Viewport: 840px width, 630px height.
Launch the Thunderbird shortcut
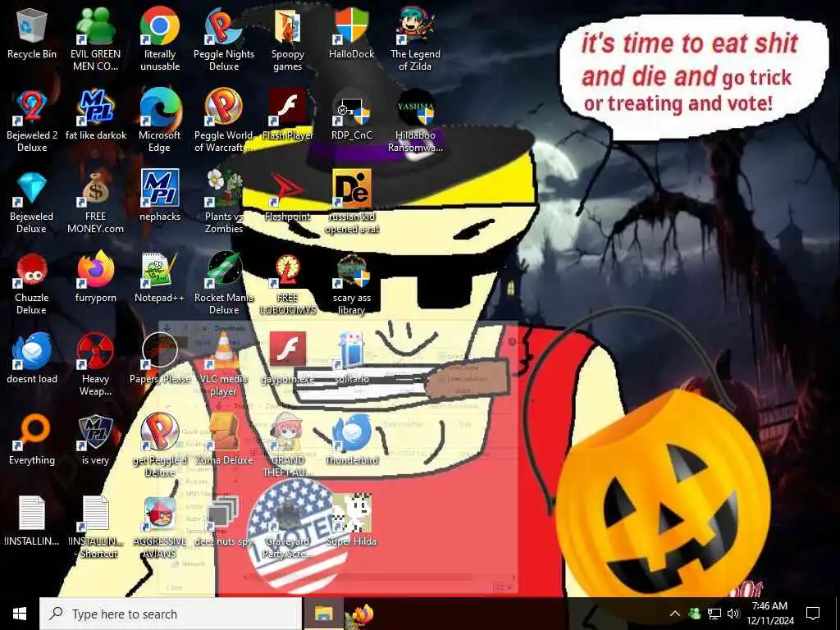(x=351, y=441)
